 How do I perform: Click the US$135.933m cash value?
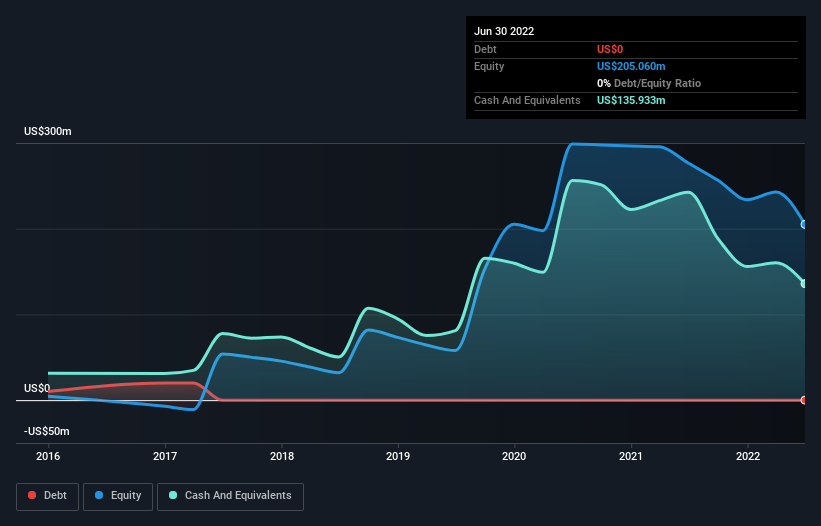tap(631, 100)
